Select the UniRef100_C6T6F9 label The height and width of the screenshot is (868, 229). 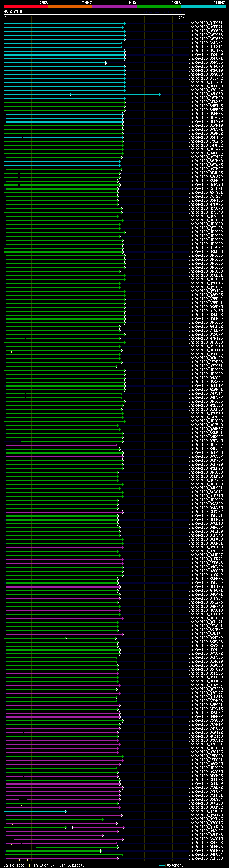pyautogui.click(x=205, y=39)
